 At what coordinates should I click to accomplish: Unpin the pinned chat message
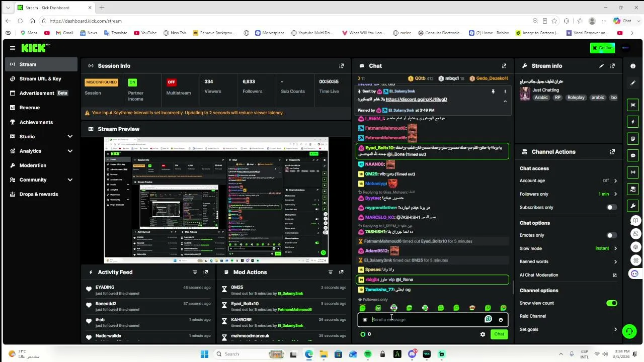(493, 92)
